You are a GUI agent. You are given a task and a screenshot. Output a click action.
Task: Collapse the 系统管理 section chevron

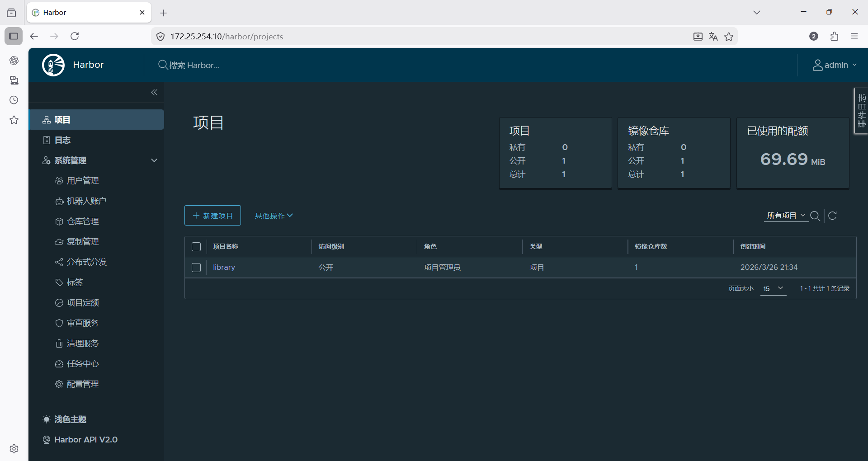(154, 160)
